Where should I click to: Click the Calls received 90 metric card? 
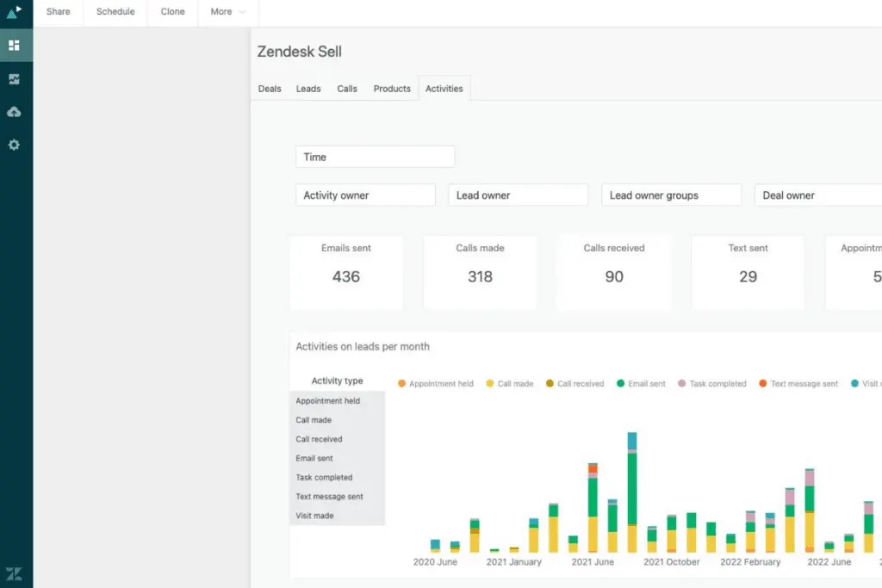[614, 273]
